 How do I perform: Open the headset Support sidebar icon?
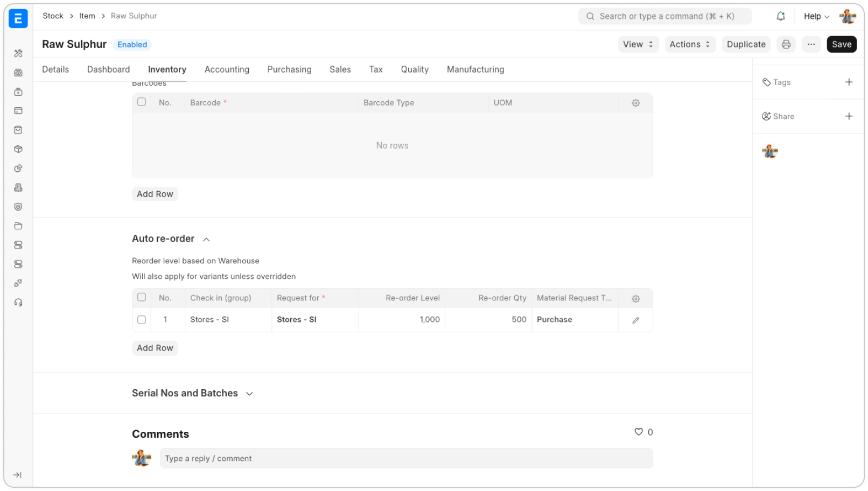pyautogui.click(x=18, y=303)
